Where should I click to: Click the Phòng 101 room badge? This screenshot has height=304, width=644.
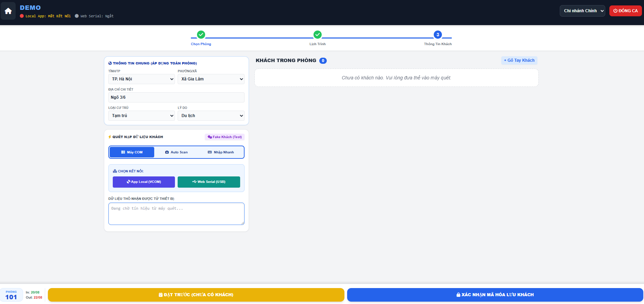(x=11, y=295)
